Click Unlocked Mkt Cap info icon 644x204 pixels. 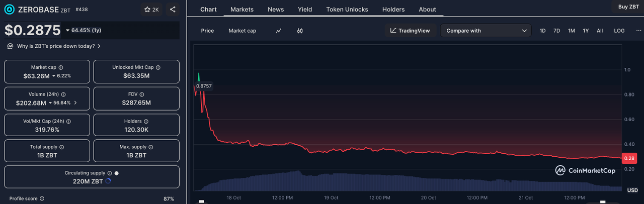coord(158,67)
